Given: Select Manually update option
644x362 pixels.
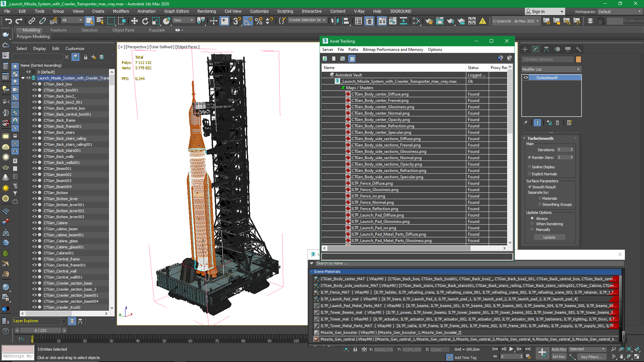Looking at the screenshot, I should point(532,230).
